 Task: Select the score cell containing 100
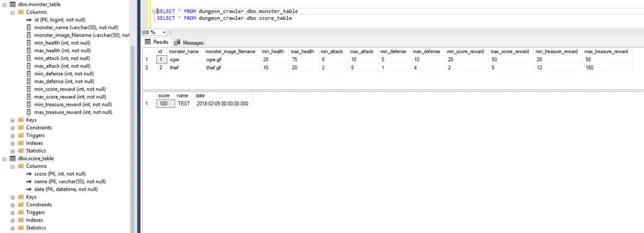point(166,103)
